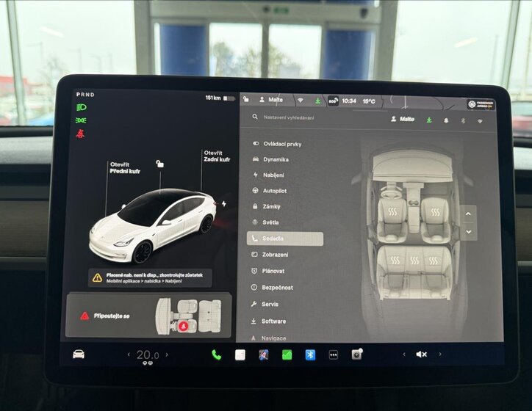Image resolution: width=532 pixels, height=411 pixels.
Task: Open the phone app in bottom bar
Action: point(216,354)
